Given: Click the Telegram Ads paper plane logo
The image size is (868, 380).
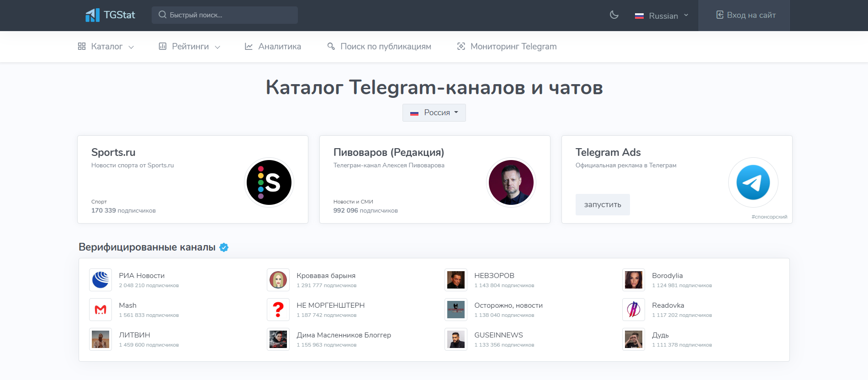Looking at the screenshot, I should pyautogui.click(x=753, y=182).
